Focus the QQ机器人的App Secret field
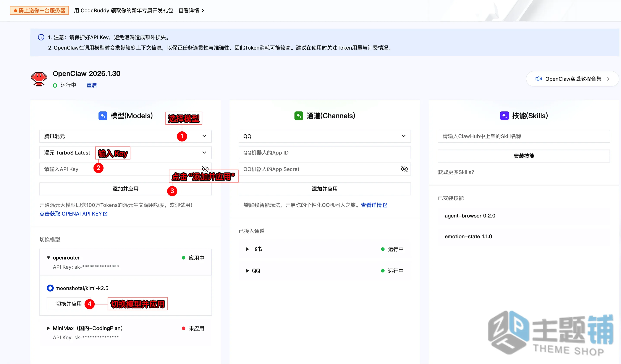 click(325, 169)
